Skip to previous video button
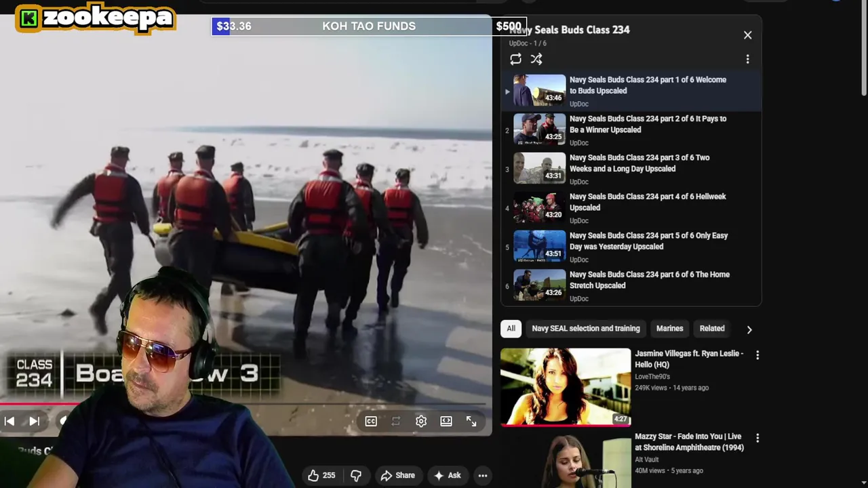The image size is (868, 488). click(9, 421)
